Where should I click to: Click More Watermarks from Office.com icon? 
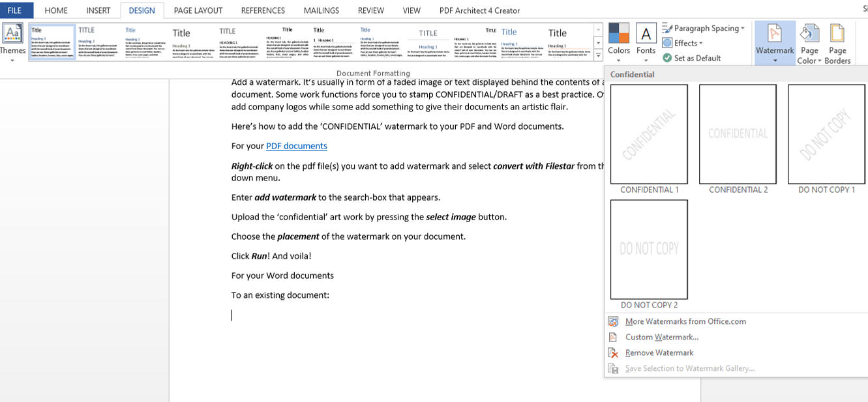[x=613, y=321]
